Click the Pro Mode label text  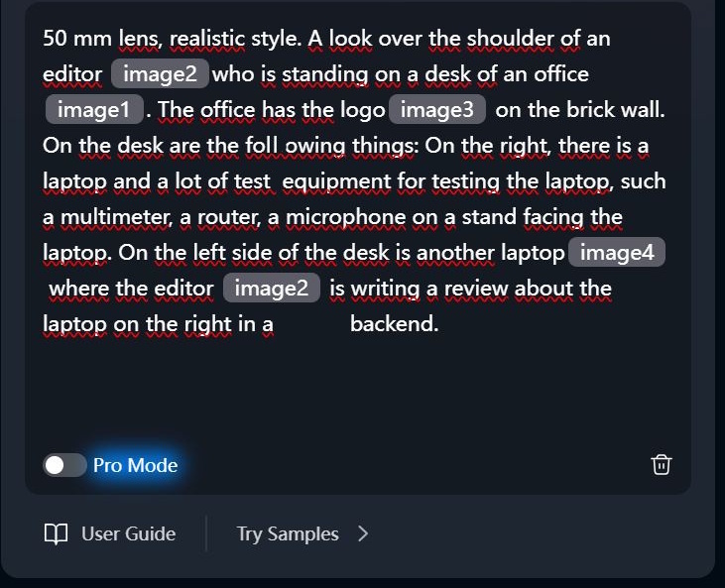(x=136, y=465)
